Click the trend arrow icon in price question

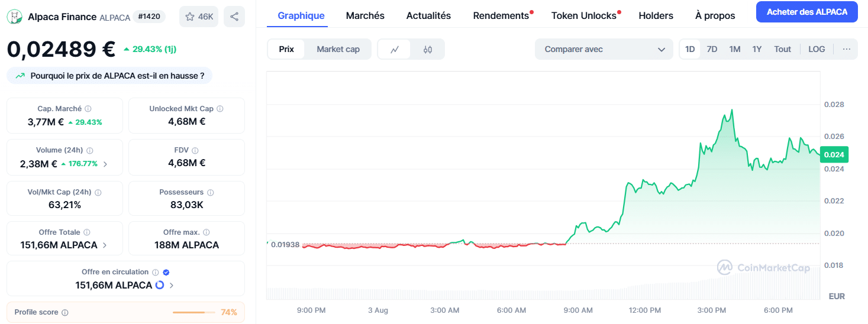tap(20, 76)
